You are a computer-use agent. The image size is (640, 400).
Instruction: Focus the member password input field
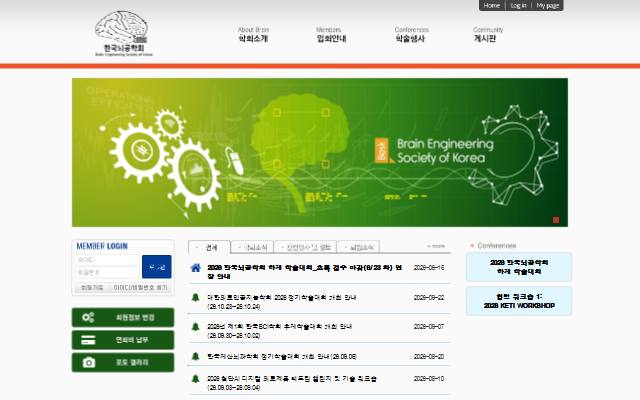pyautogui.click(x=108, y=272)
